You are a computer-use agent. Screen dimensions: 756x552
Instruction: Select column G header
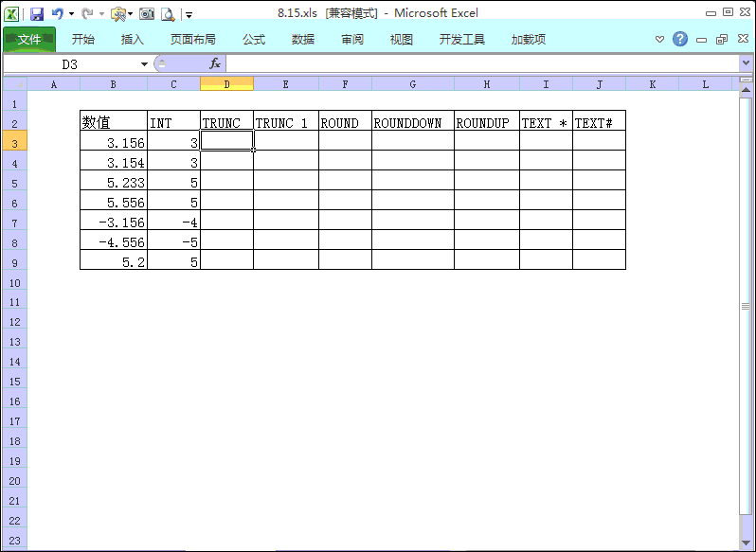413,84
